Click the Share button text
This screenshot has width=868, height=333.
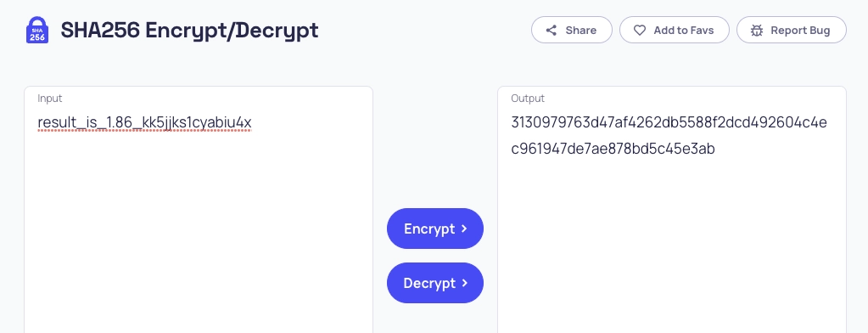[x=580, y=31]
